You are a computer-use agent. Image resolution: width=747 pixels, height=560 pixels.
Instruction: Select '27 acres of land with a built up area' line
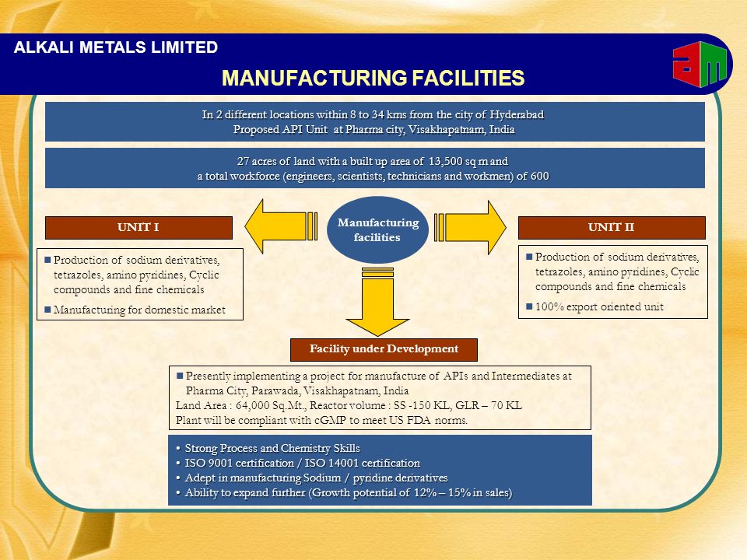coord(373,162)
